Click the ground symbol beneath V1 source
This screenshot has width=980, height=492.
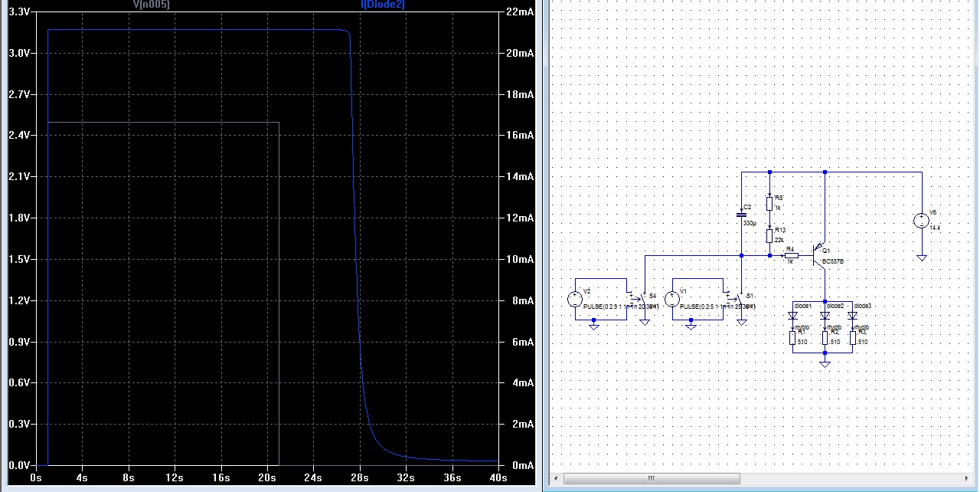pyautogui.click(x=691, y=326)
